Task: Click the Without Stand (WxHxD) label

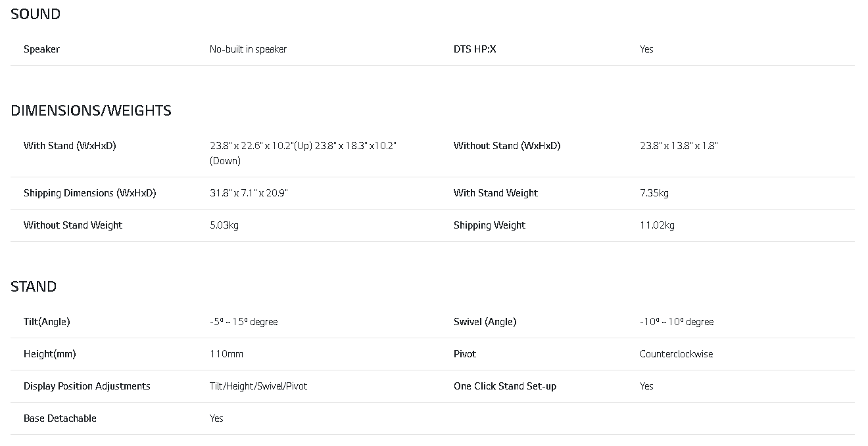Action: [507, 146]
